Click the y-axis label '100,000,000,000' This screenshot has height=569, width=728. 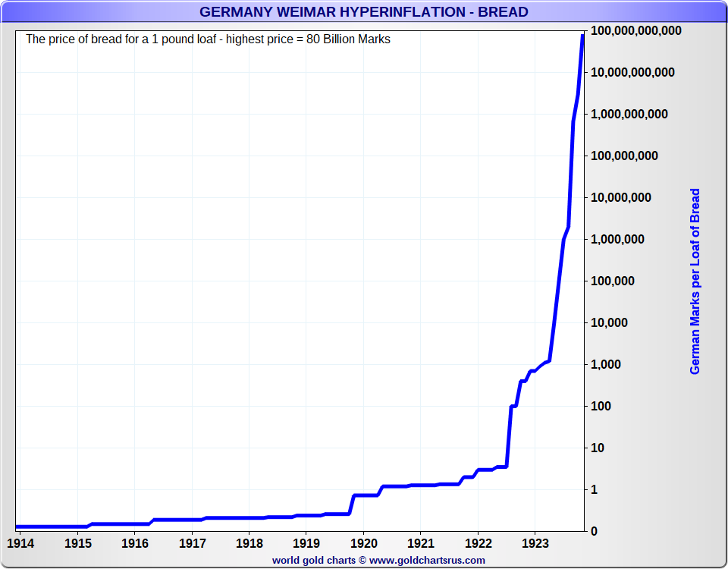coord(636,30)
